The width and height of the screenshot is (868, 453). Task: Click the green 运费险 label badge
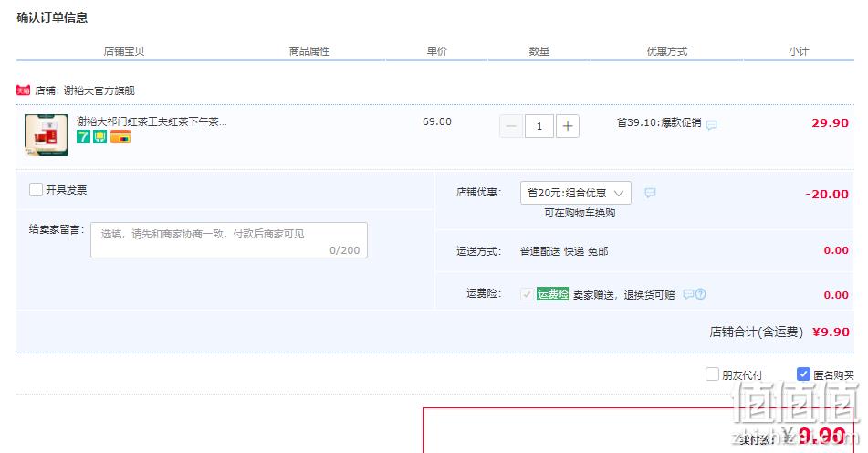[552, 294]
